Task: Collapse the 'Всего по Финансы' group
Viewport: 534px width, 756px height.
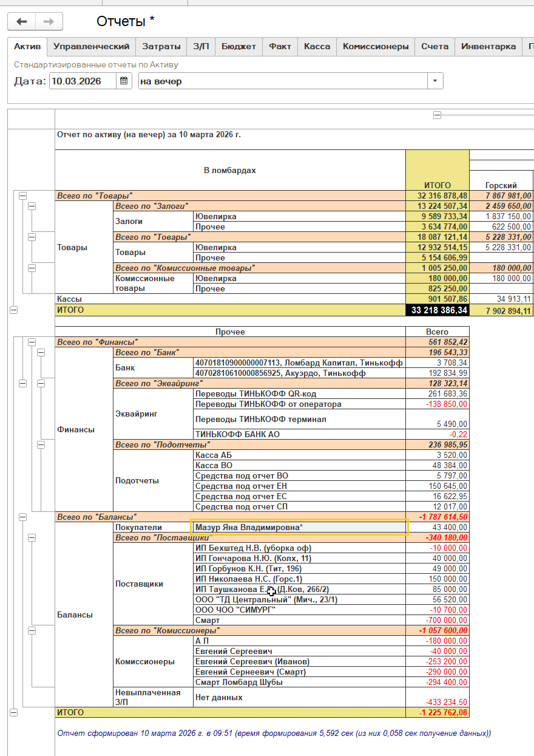Action: (x=32, y=342)
